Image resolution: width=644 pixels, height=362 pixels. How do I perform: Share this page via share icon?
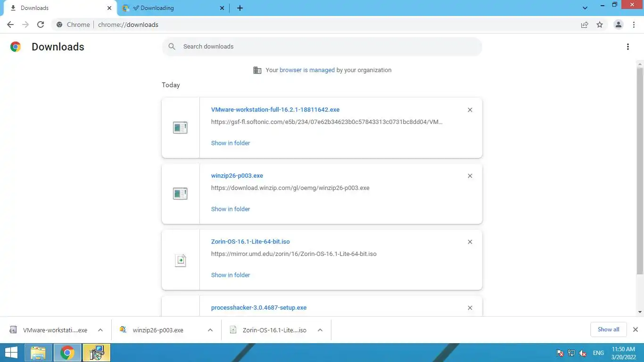coord(585,25)
